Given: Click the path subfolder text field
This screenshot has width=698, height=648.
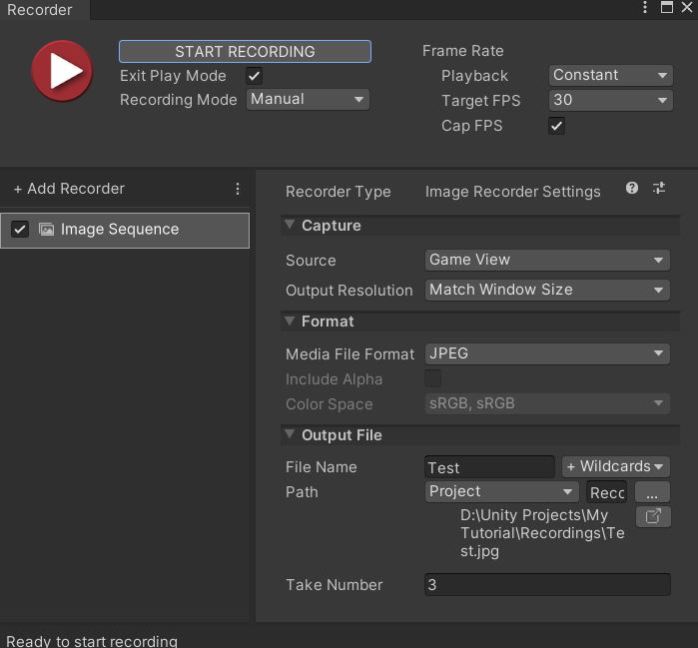Looking at the screenshot, I should point(607,492).
